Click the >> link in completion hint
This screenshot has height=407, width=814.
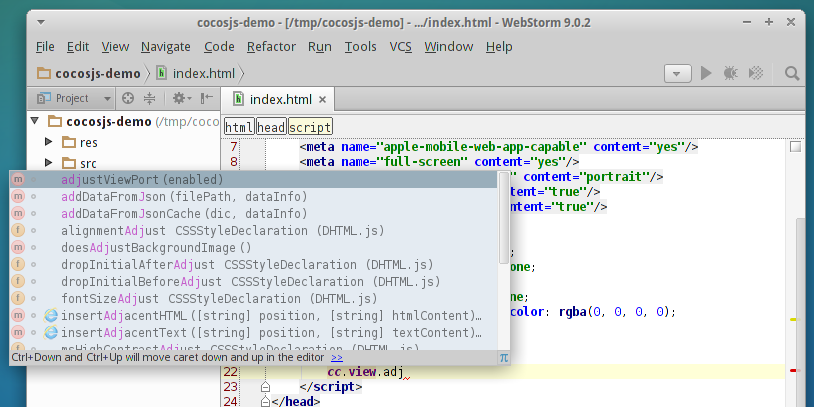pyautogui.click(x=337, y=358)
